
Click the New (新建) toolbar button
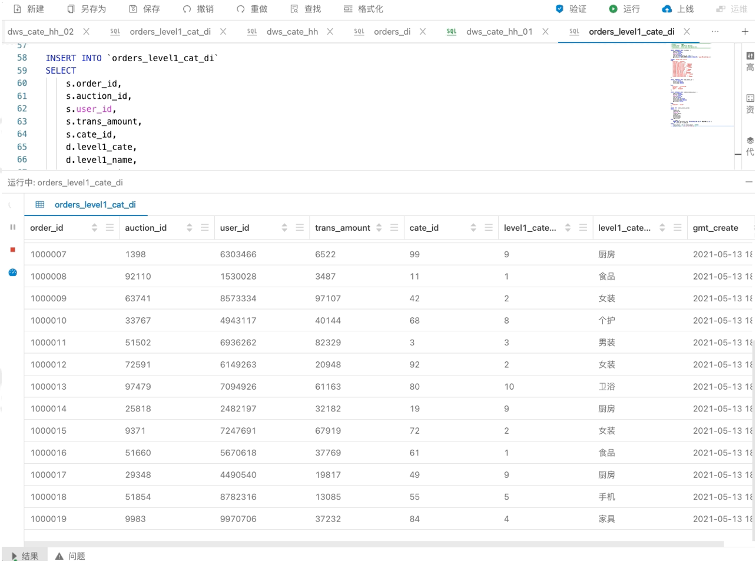tap(28, 9)
